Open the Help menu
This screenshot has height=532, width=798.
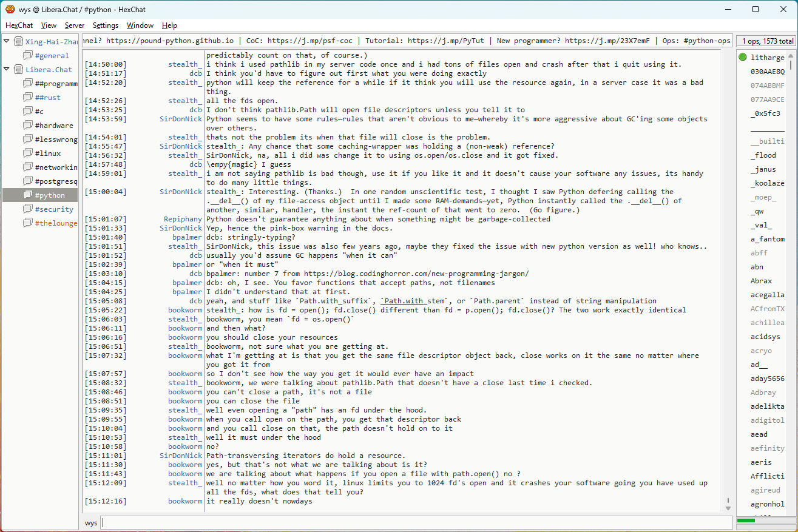coord(170,25)
